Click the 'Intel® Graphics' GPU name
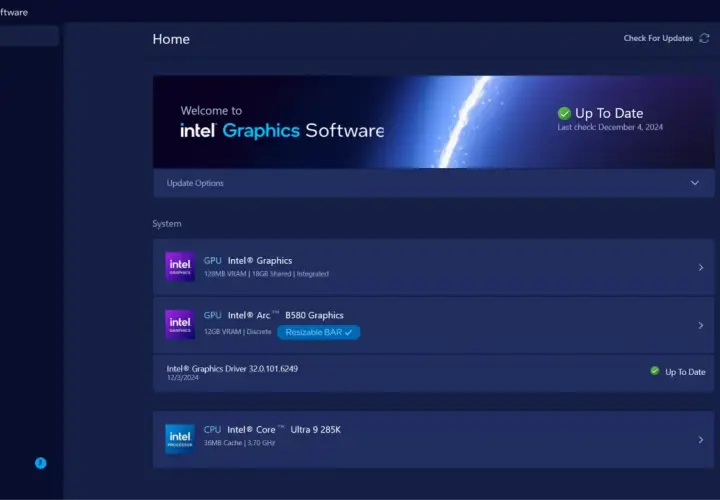This screenshot has height=500, width=720. [x=260, y=261]
